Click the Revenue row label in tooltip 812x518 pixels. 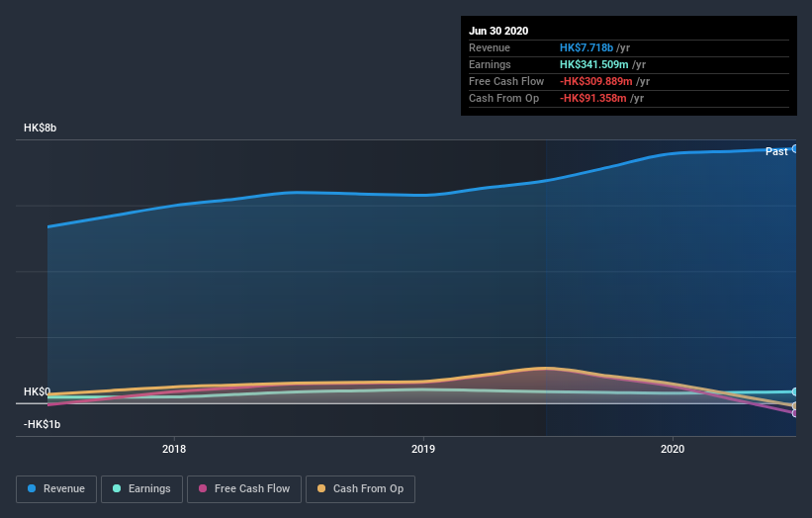tap(490, 47)
